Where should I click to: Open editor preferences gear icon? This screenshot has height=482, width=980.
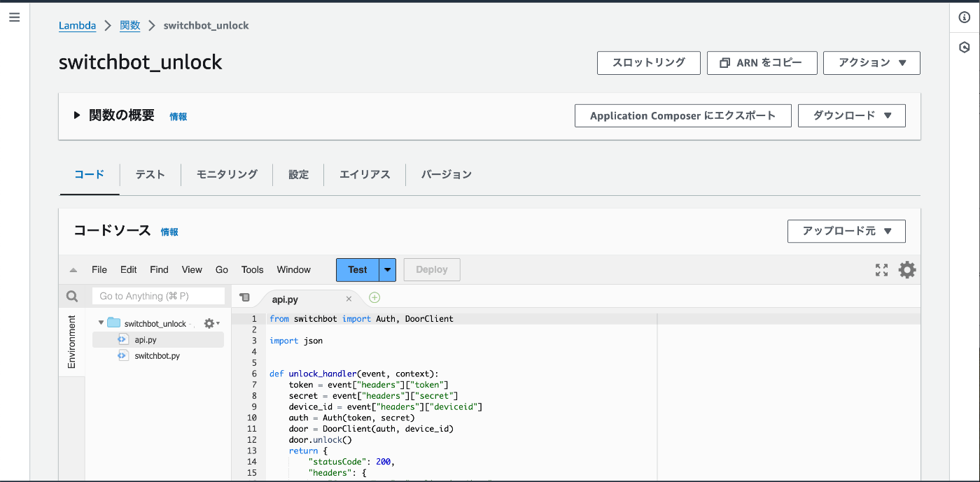[x=907, y=270]
